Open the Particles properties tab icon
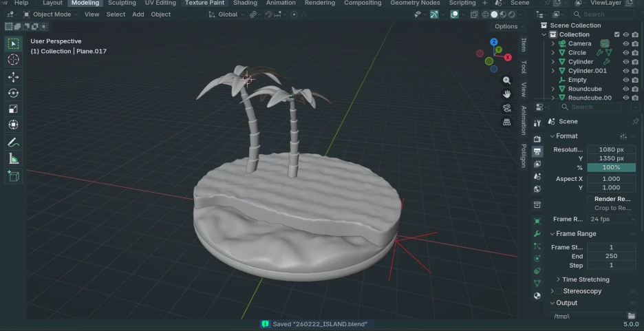This screenshot has width=644, height=331. point(537,246)
